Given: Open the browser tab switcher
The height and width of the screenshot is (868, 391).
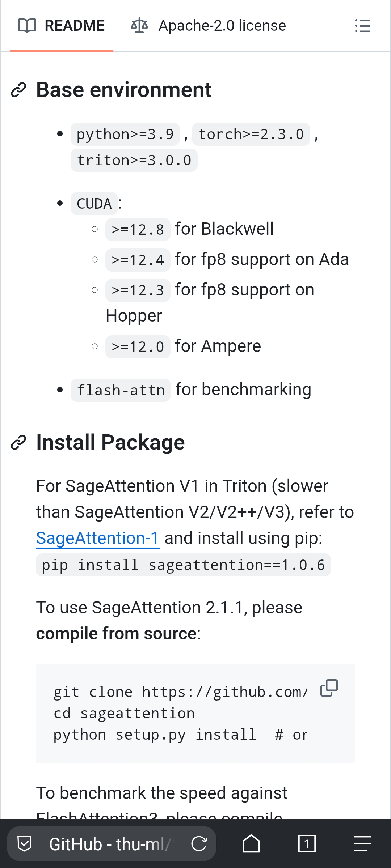Looking at the screenshot, I should pos(307,844).
